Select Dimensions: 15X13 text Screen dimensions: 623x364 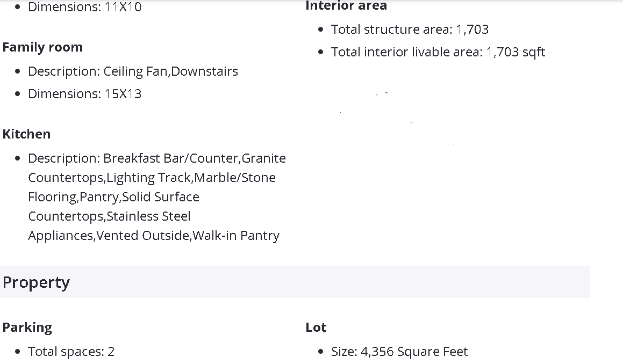pos(84,94)
